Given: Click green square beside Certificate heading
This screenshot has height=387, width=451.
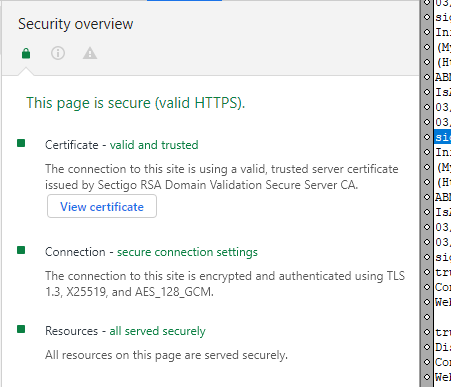Looking at the screenshot, I should (x=21, y=143).
